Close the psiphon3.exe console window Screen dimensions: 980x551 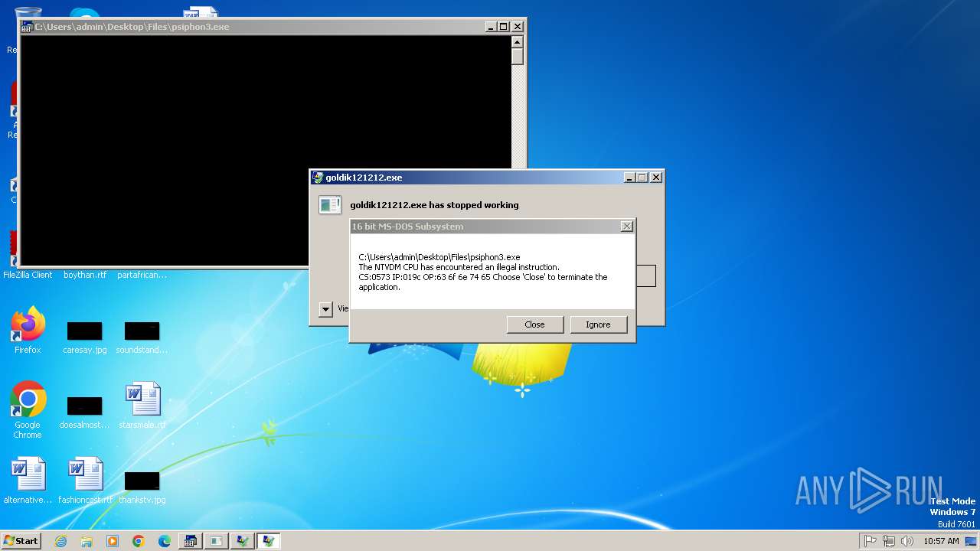coord(518,27)
